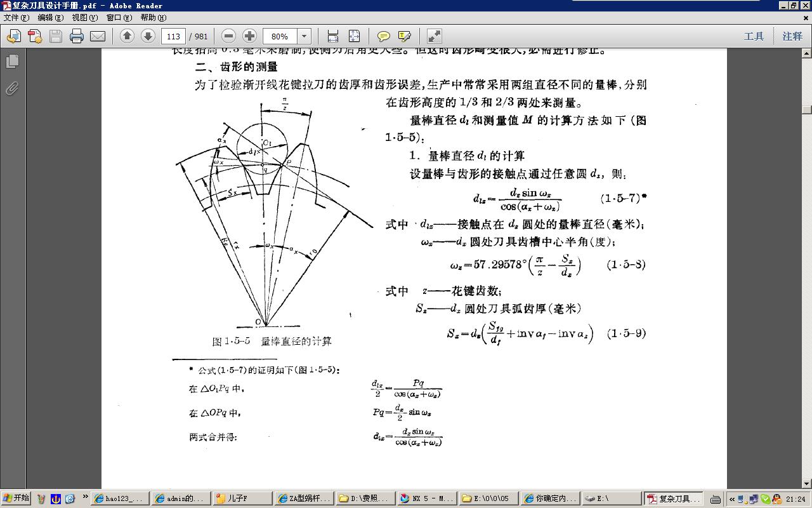Click the page number field showing 113

point(173,36)
